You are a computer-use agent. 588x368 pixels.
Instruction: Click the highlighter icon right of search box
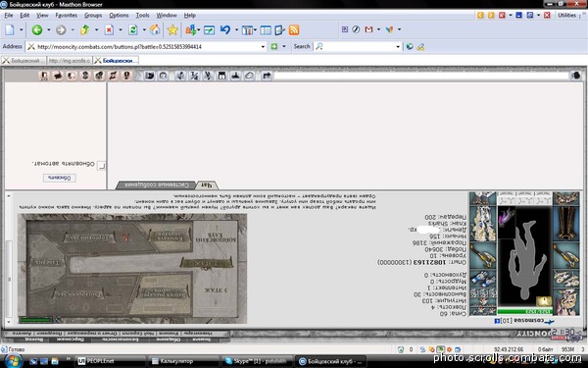[420, 46]
